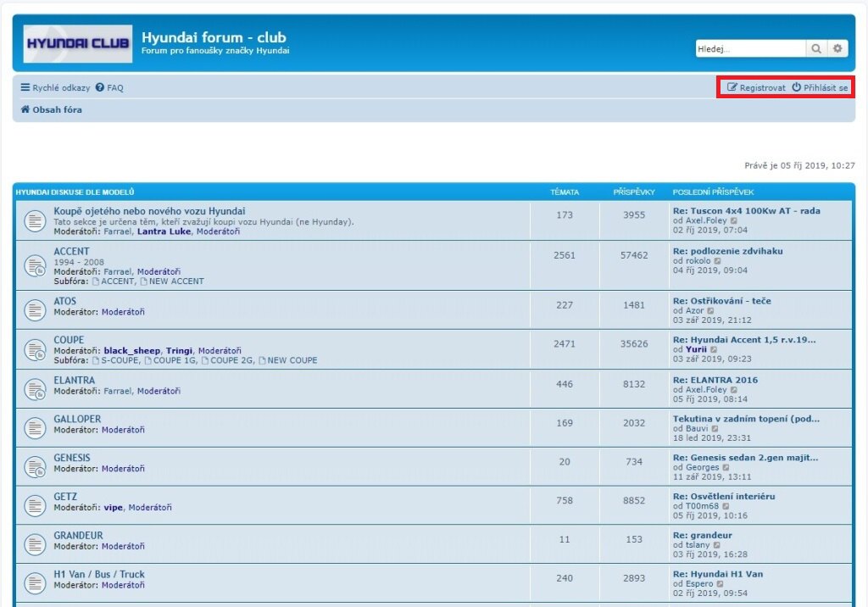Open the GETZ forum

pyautogui.click(x=65, y=497)
